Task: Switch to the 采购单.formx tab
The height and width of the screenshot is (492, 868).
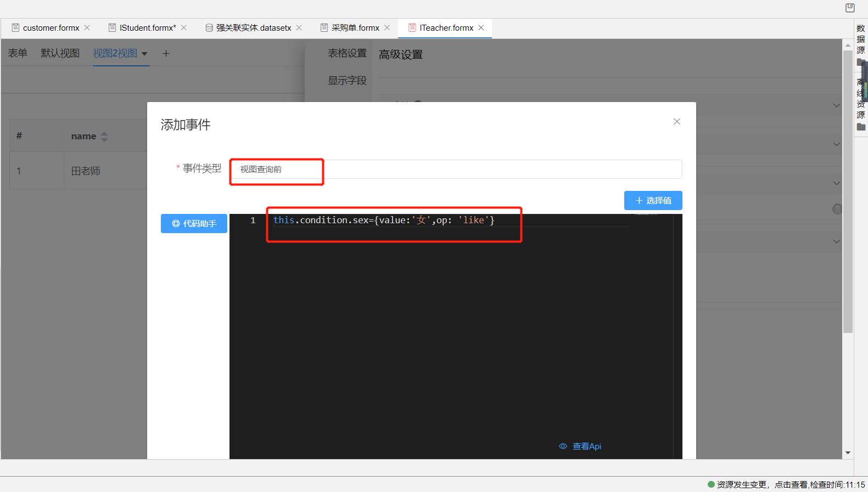Action: (355, 27)
